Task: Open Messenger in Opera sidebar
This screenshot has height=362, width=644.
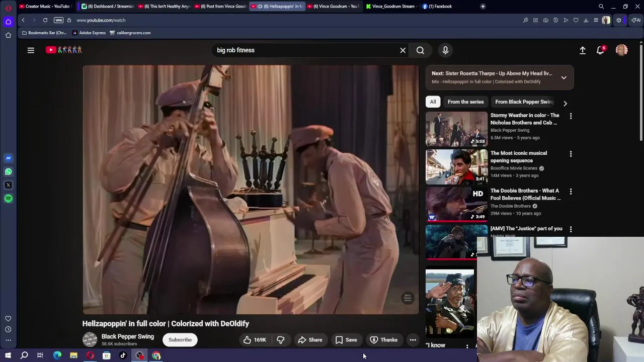Action: coord(8,158)
